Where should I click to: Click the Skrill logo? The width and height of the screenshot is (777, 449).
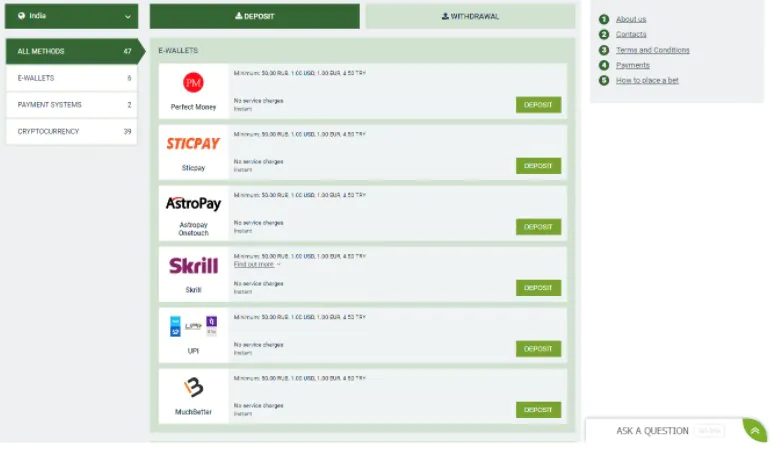pos(193,266)
